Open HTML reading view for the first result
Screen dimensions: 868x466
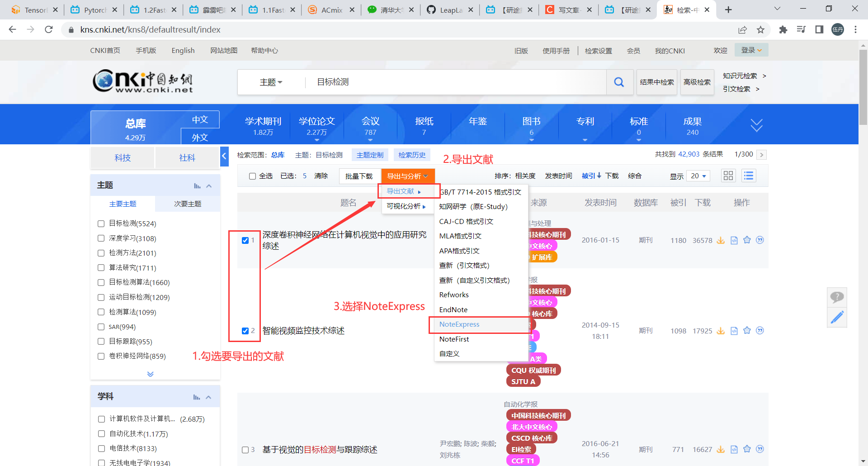coord(733,240)
